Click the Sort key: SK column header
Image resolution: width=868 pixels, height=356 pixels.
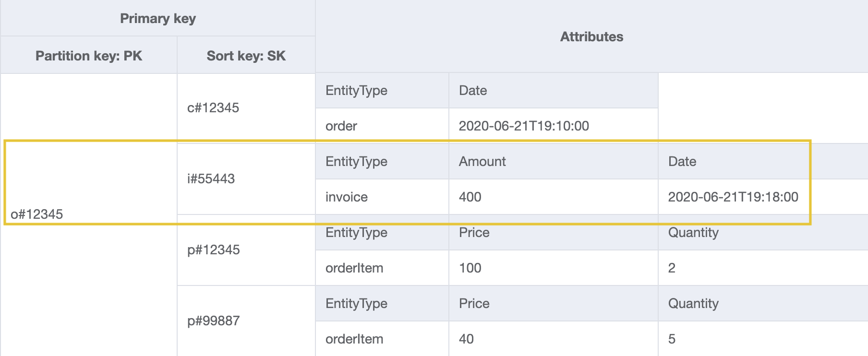coord(246,56)
